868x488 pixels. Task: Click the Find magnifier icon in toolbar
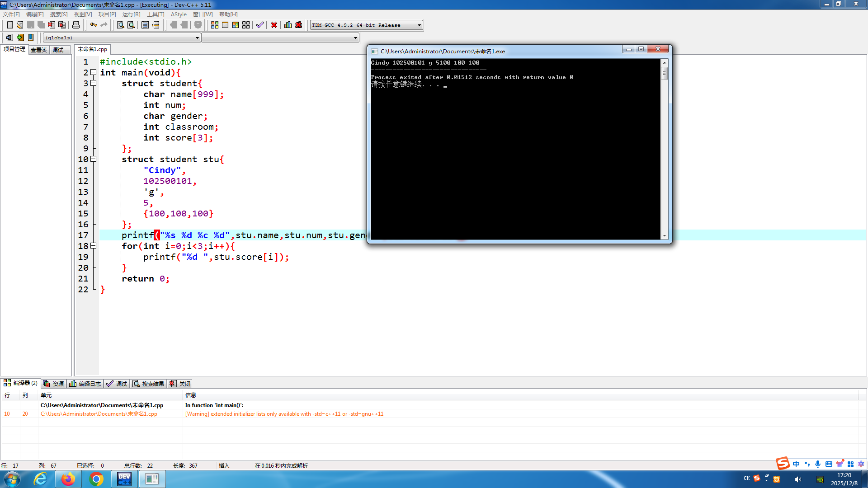[120, 25]
